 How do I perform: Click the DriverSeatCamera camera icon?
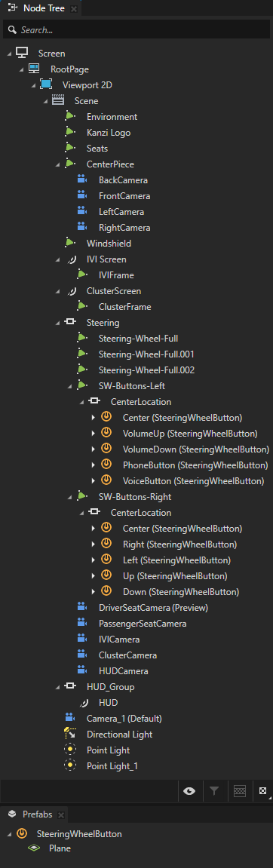click(x=82, y=607)
